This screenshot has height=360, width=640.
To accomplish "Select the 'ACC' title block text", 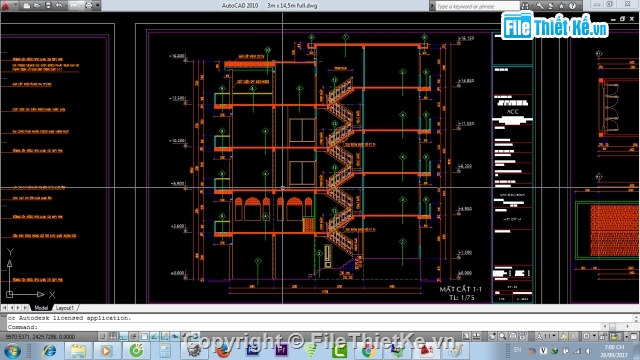I will pyautogui.click(x=513, y=111).
